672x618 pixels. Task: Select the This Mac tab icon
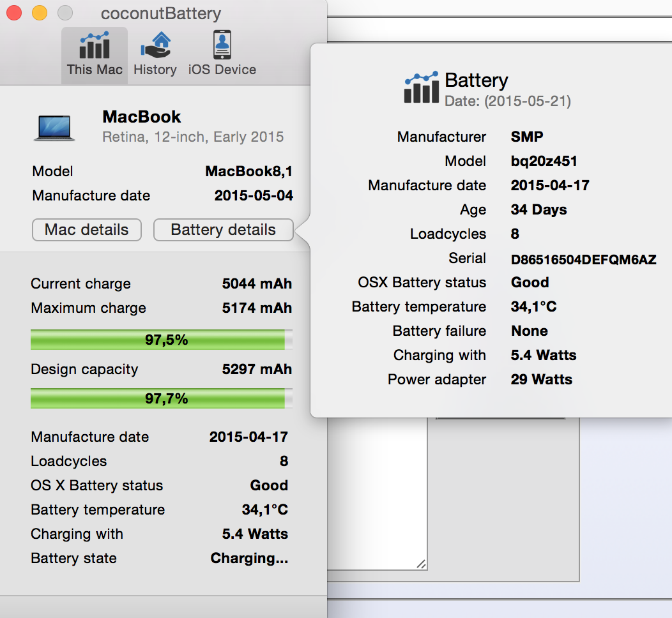pyautogui.click(x=95, y=45)
